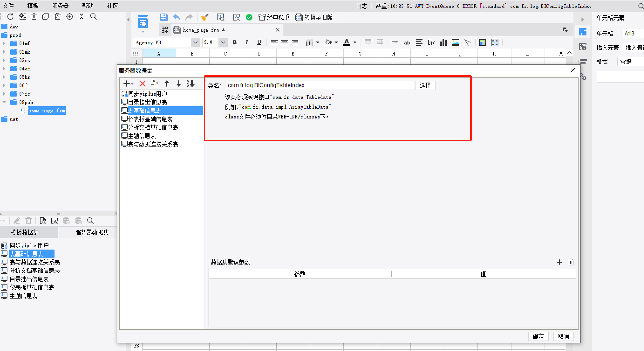Click the format painter brush icon
The image size is (644, 351).
tap(205, 17)
